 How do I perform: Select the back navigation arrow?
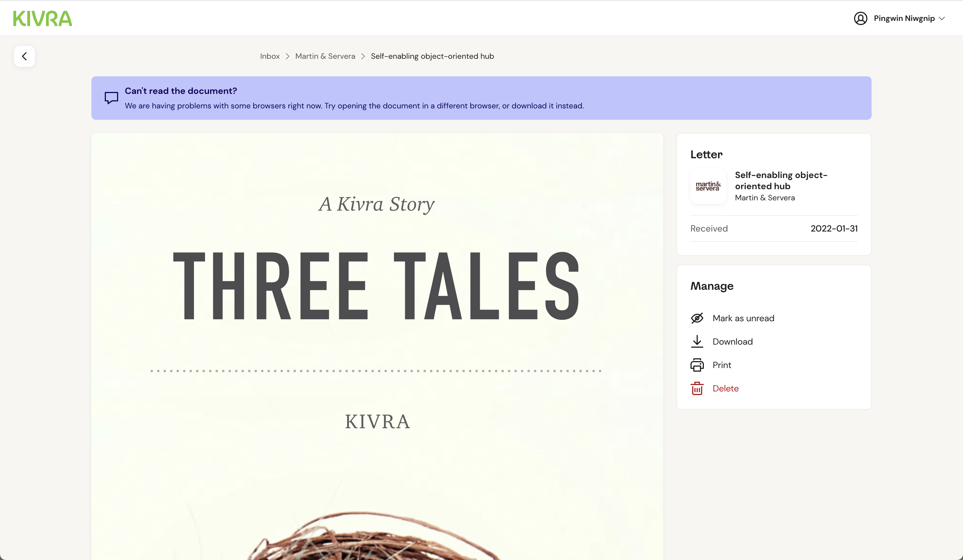24,56
